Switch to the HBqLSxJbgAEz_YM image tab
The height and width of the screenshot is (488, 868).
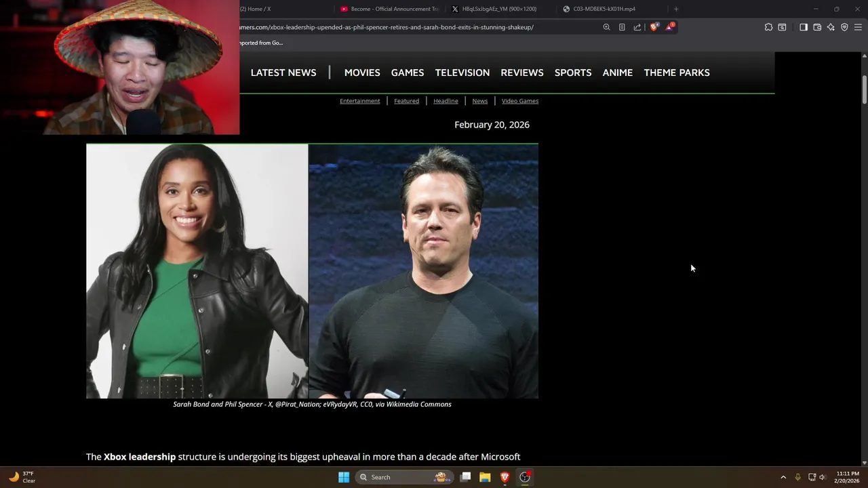[500, 9]
